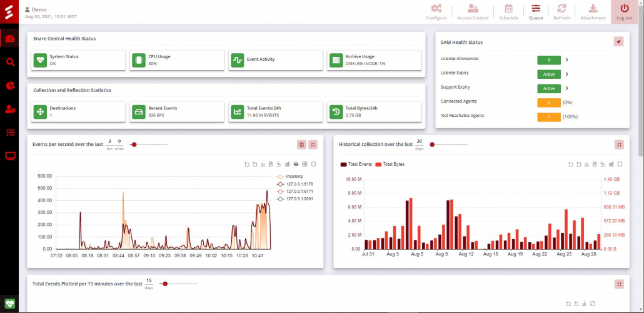This screenshot has width=644, height=313.
Task: Click the hrs input showing 3
Action: [109, 141]
